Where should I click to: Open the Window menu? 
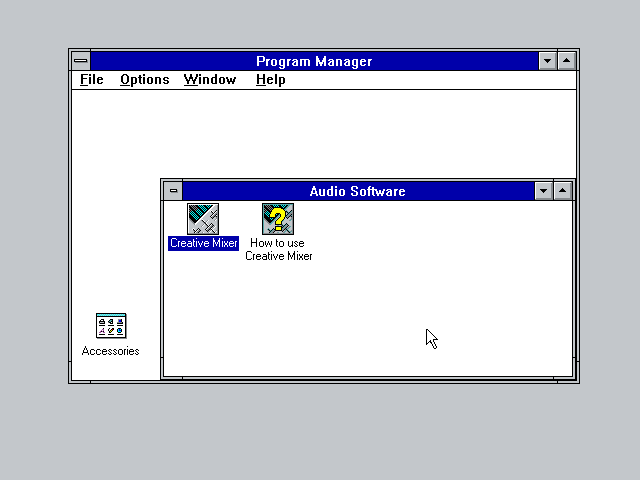[210, 80]
